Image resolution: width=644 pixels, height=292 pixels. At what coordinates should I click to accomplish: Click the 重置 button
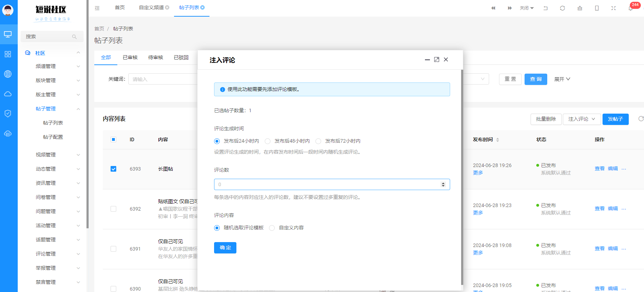click(510, 79)
